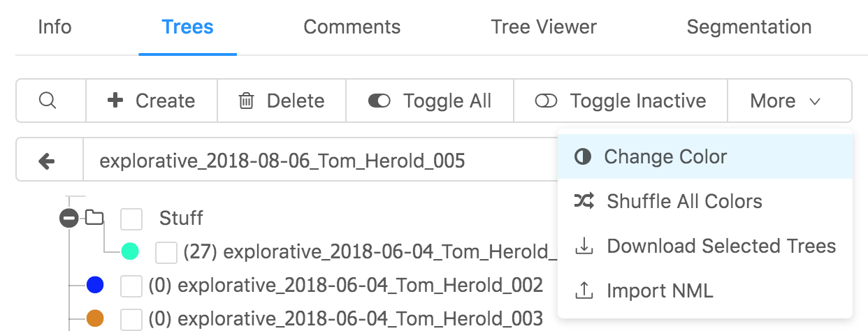Image resolution: width=868 pixels, height=331 pixels.
Task: Choose Change Color from menu
Action: tap(665, 156)
